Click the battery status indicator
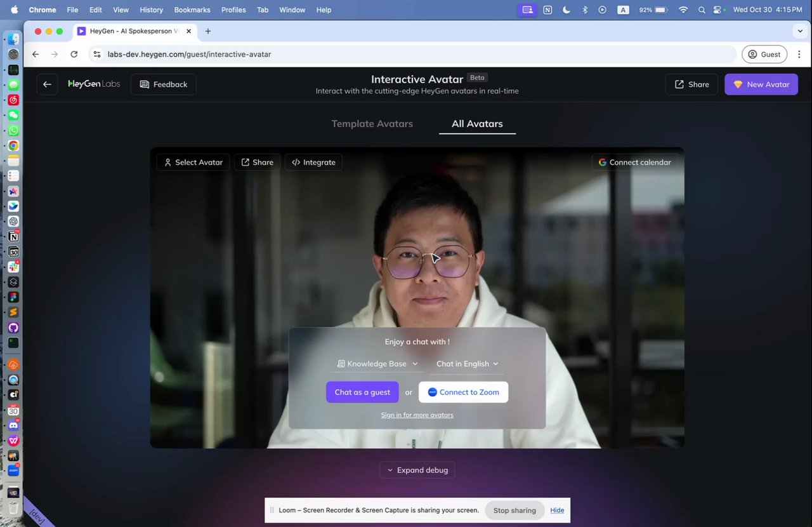 pos(653,10)
